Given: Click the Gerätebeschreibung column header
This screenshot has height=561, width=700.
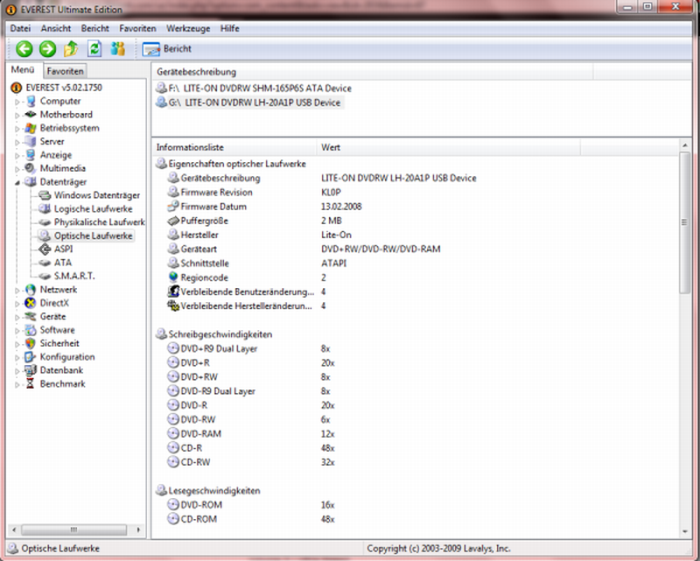Looking at the screenshot, I should (x=372, y=72).
